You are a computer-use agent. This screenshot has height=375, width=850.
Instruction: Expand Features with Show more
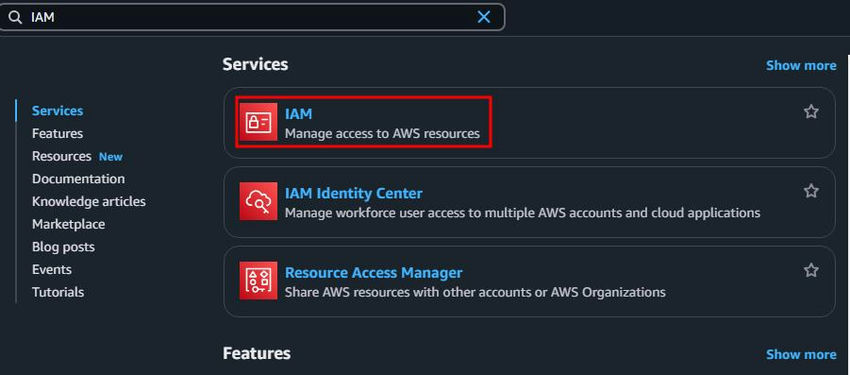pyautogui.click(x=801, y=354)
